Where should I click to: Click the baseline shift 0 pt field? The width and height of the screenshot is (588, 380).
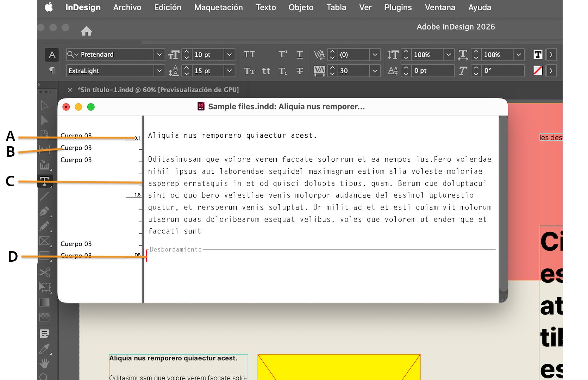[x=433, y=70]
